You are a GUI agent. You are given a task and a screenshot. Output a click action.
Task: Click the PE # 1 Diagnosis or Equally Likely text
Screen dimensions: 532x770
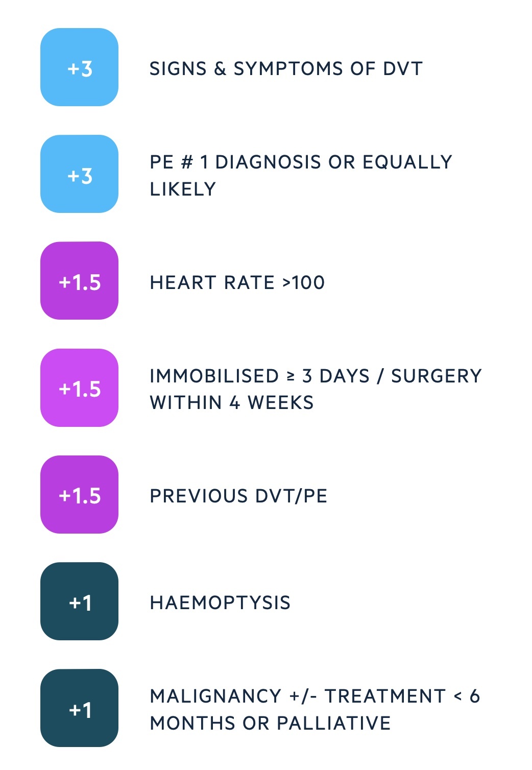(x=301, y=175)
